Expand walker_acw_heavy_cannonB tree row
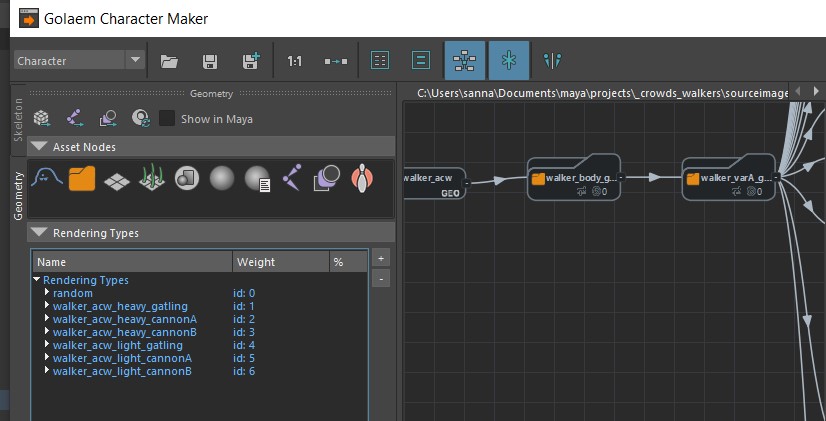The width and height of the screenshot is (826, 421). point(47,331)
